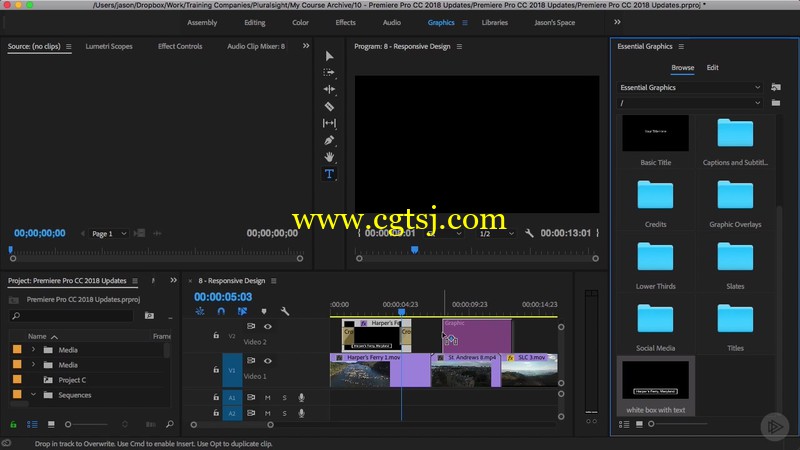This screenshot has width=800, height=450.
Task: Switch Project panel to icon view
Action: click(x=51, y=424)
